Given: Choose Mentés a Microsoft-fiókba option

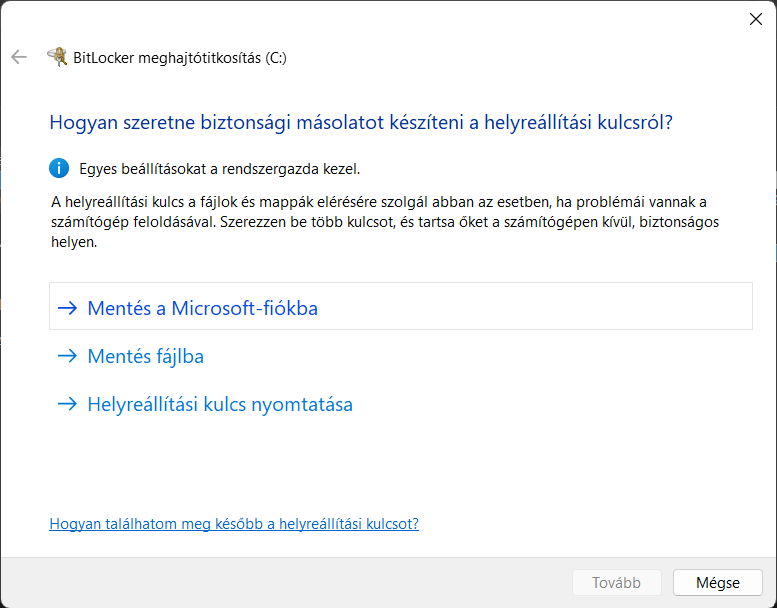Looking at the screenshot, I should coord(400,306).
